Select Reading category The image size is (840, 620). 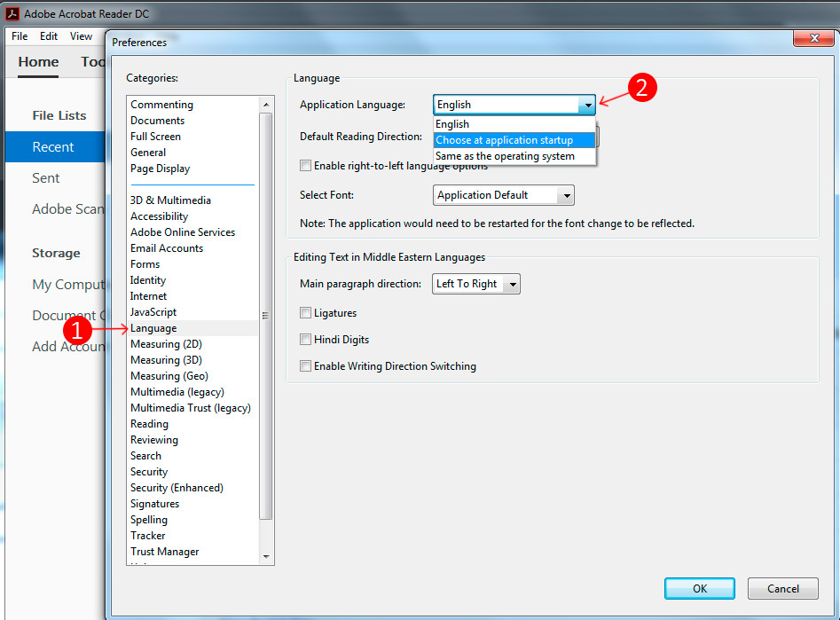tap(150, 424)
